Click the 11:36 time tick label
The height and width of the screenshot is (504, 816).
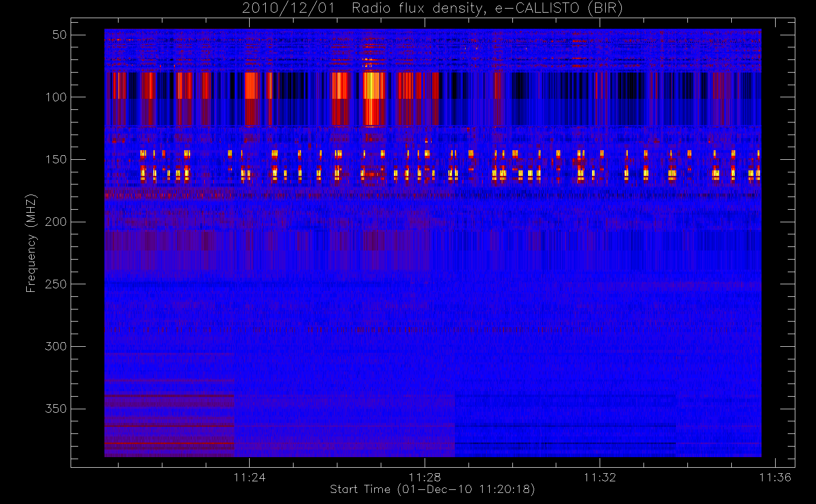click(775, 477)
